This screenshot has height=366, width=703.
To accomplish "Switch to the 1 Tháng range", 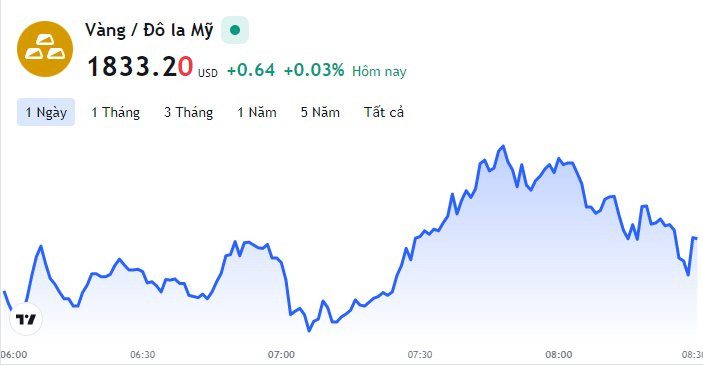I will pos(116,112).
